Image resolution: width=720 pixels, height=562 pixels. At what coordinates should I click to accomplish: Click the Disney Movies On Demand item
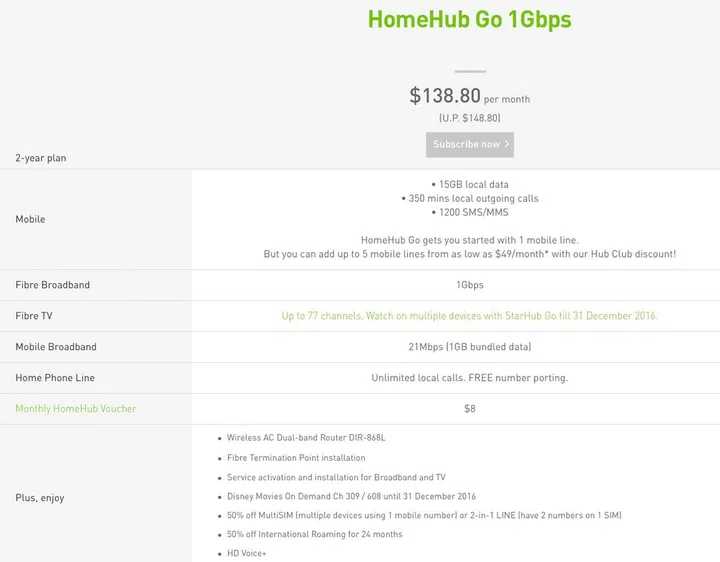pyautogui.click(x=351, y=496)
